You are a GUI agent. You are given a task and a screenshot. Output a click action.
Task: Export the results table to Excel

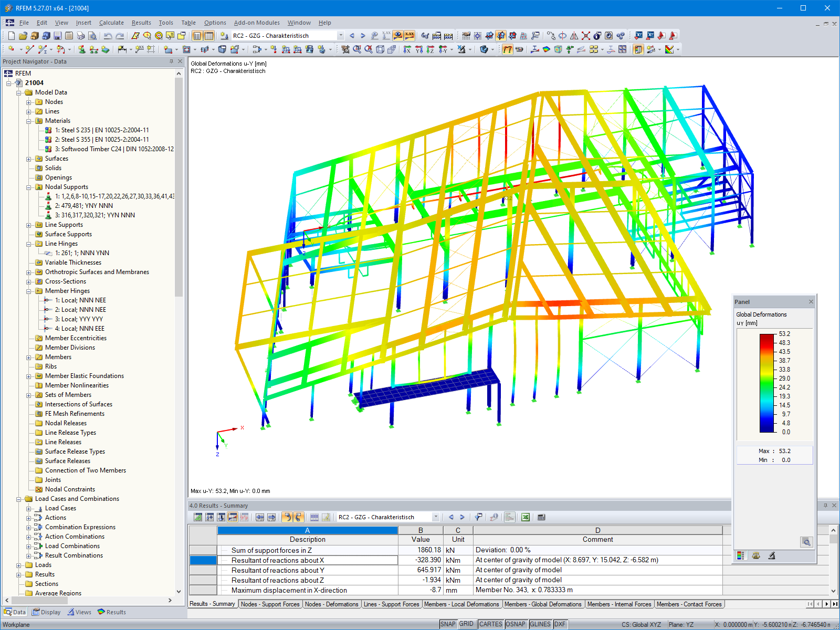coord(526,517)
